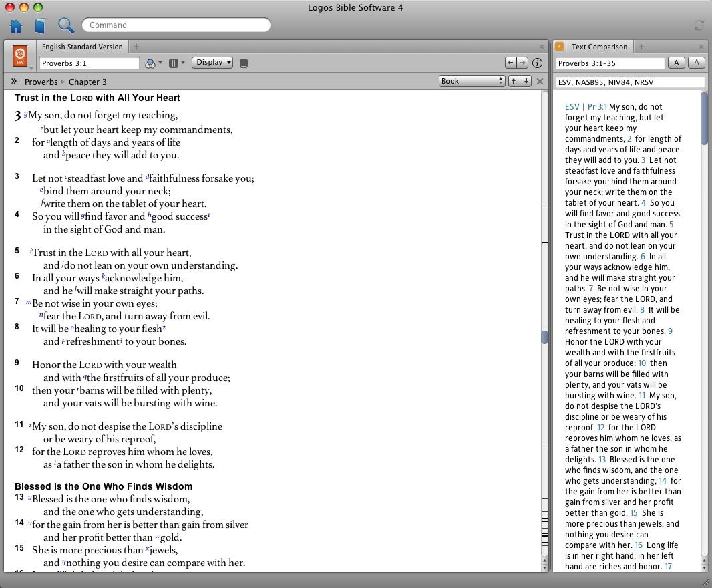
Task: Click the line 'She is more precious than jewels'
Action: pos(105,550)
